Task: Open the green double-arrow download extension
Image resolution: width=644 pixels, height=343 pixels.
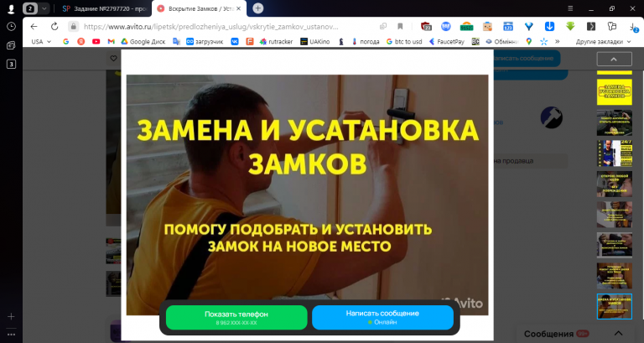Action: pyautogui.click(x=570, y=26)
